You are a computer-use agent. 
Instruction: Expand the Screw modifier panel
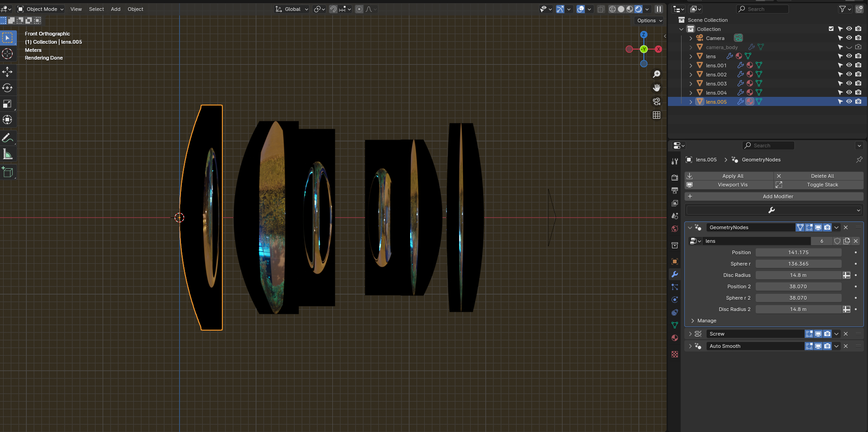pos(690,334)
